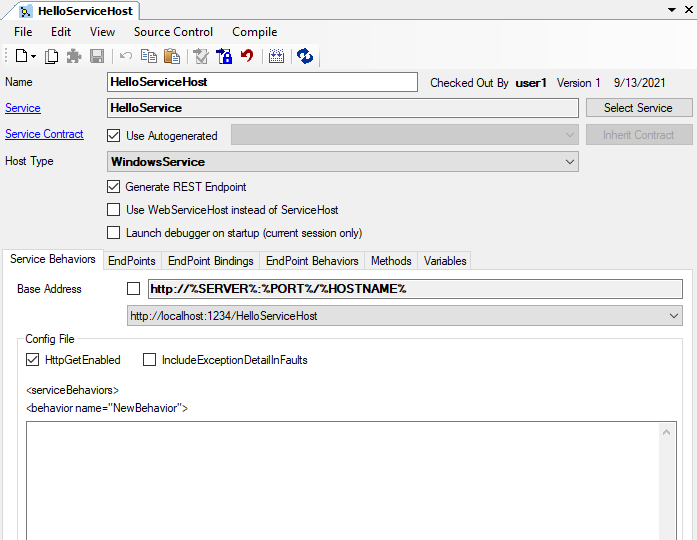
Task: Click the blue Refresh arrows icon
Action: [305, 56]
